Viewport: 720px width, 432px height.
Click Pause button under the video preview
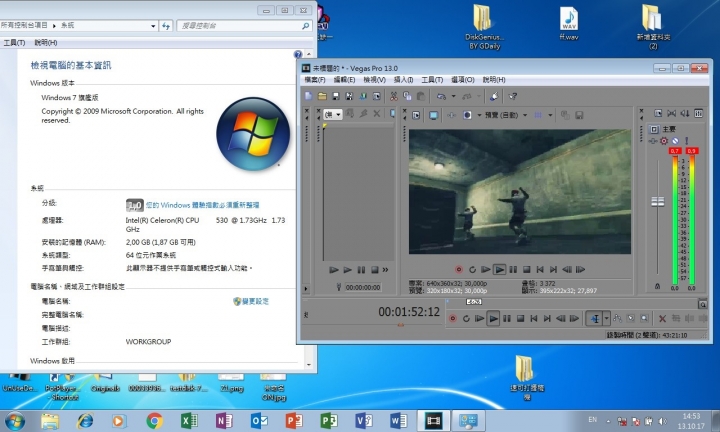pos(513,269)
